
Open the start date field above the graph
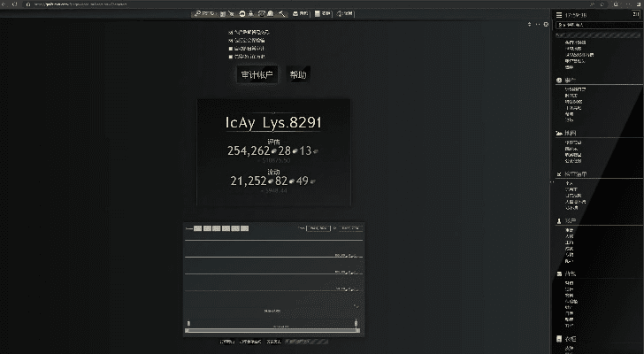[x=318, y=228]
